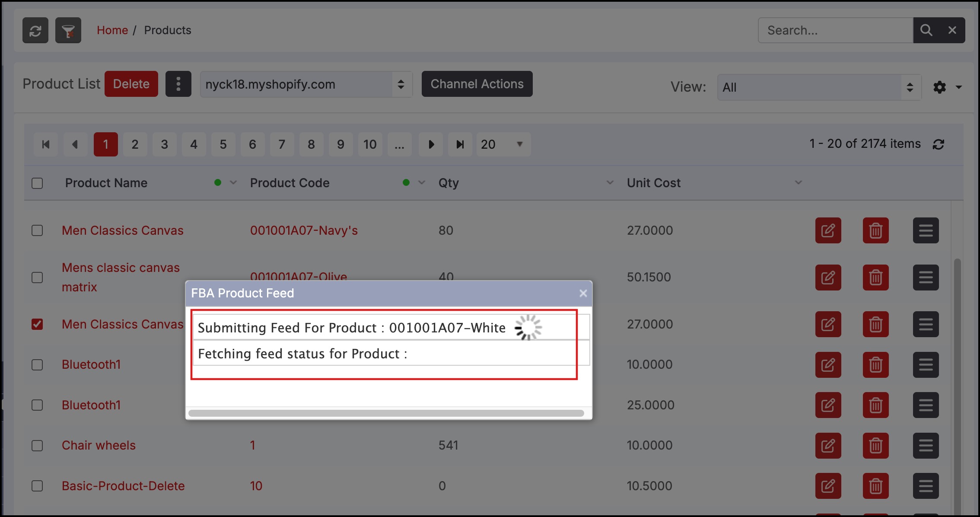Click the FBA Product Feed horizontal scrollbar
Screen dimensions: 980x517
point(386,413)
